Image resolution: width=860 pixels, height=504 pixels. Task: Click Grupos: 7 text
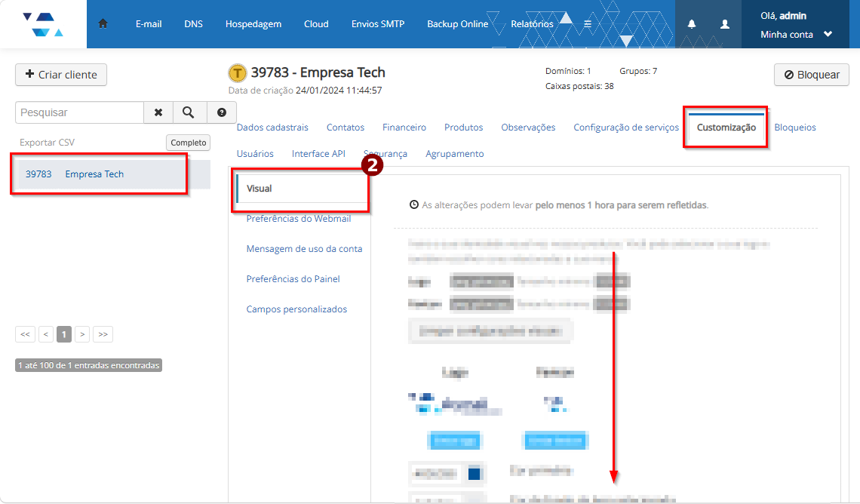tap(638, 71)
